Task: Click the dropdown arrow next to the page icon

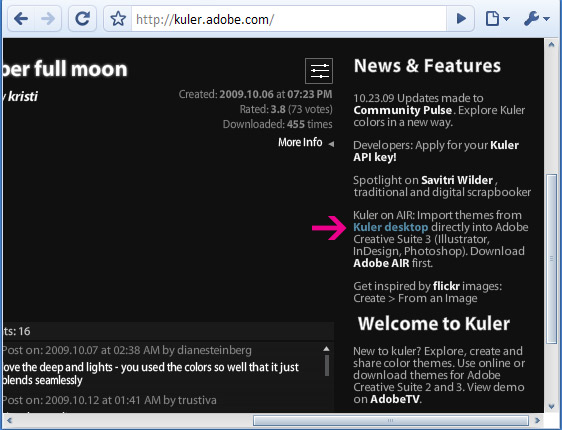Action: pos(506,19)
